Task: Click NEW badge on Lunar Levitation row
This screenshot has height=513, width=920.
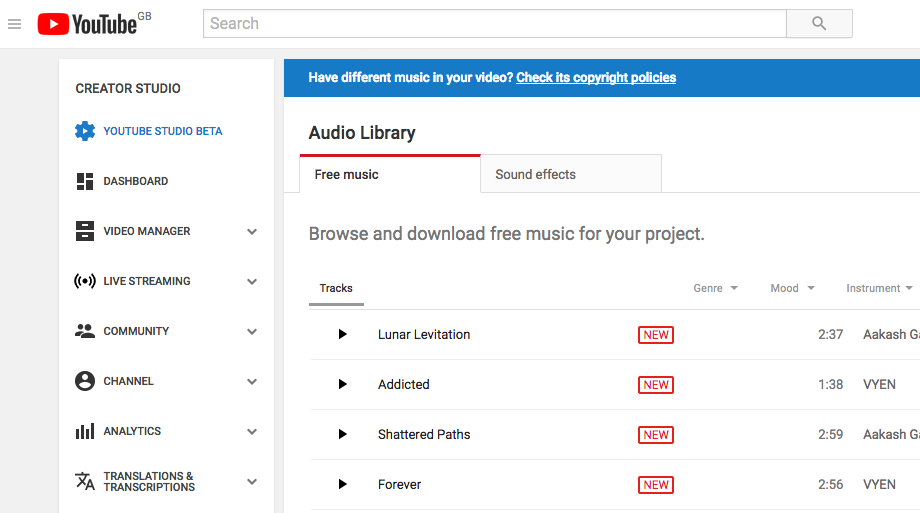Action: (656, 335)
